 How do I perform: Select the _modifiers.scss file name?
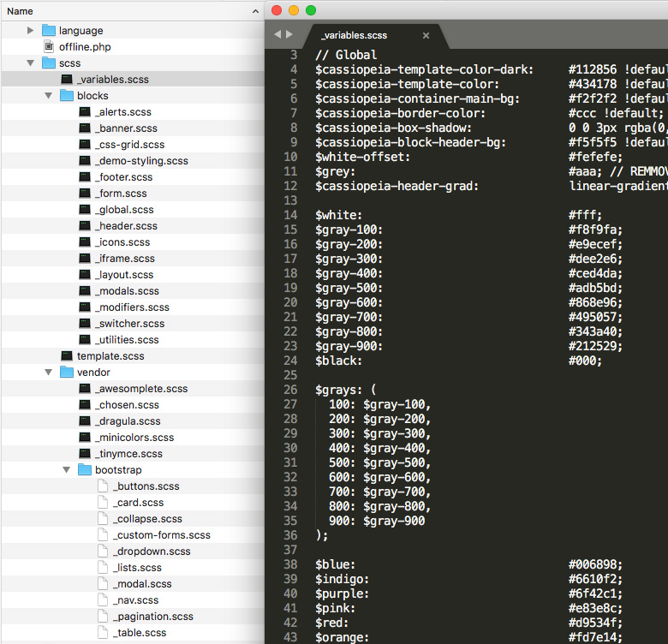(132, 307)
